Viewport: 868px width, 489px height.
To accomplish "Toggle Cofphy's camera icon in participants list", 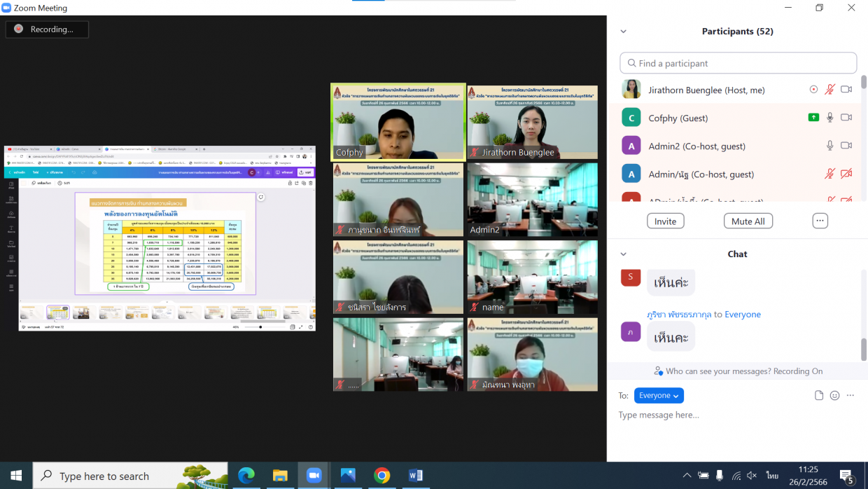I will pos(846,118).
